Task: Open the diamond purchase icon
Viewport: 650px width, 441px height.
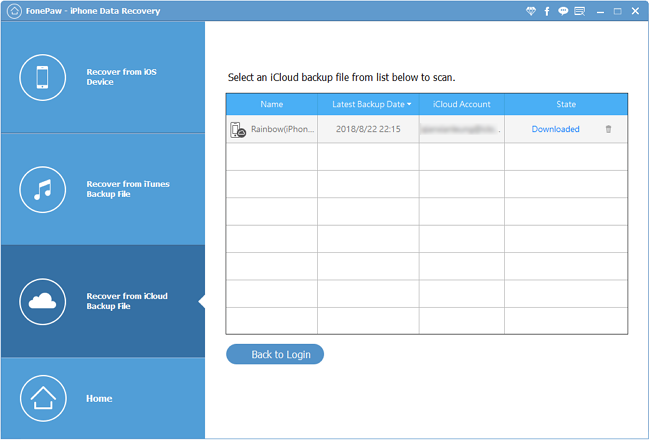Action: point(531,11)
